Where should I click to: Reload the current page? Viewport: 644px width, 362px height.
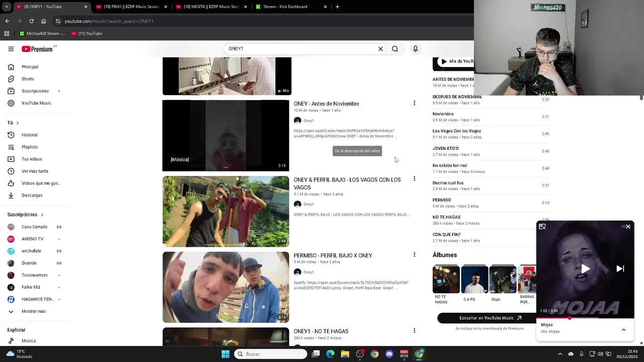31,21
